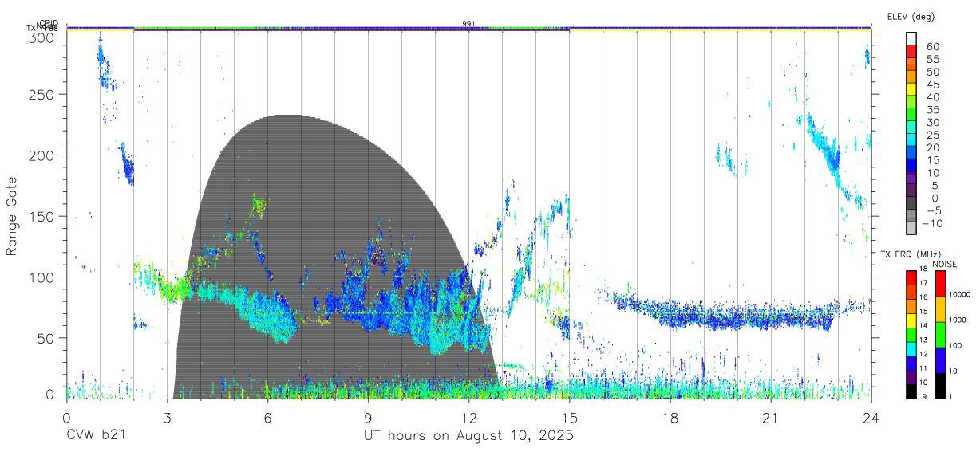
Task: Select the red swatch in TX FRQ colorbar
Action: [x=911, y=278]
